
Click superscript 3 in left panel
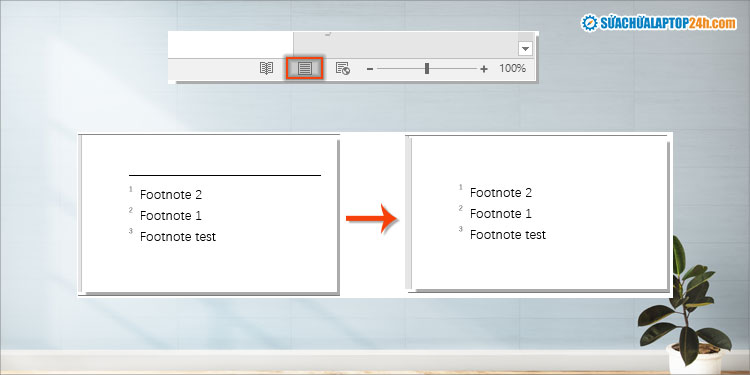131,231
